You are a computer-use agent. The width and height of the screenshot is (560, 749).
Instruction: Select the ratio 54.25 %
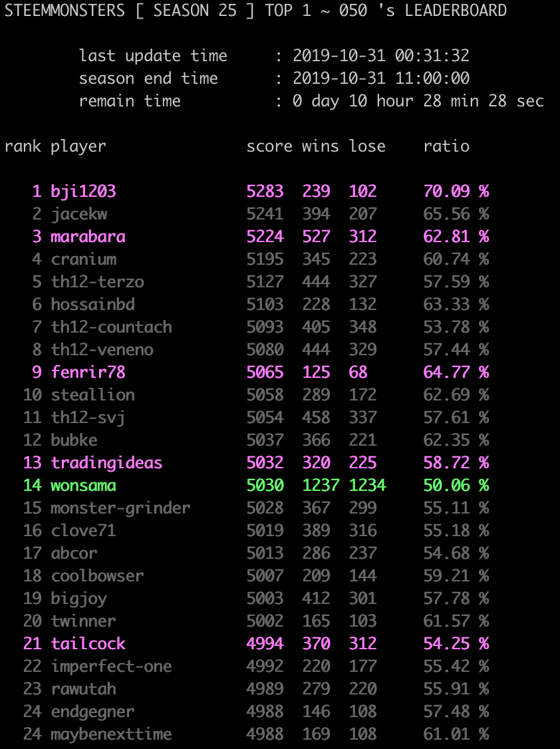point(456,643)
